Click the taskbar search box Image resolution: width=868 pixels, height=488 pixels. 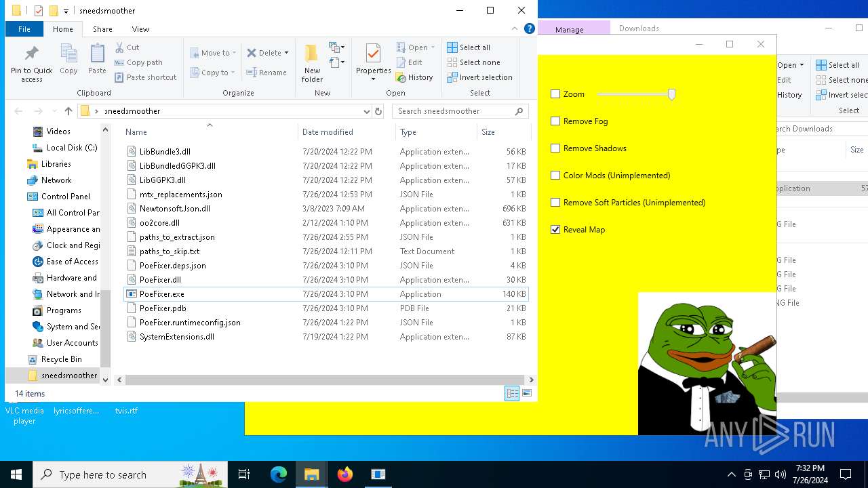[x=130, y=474]
